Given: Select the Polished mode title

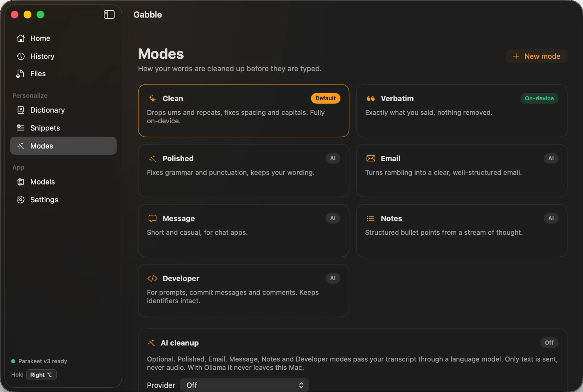Looking at the screenshot, I should tap(178, 158).
